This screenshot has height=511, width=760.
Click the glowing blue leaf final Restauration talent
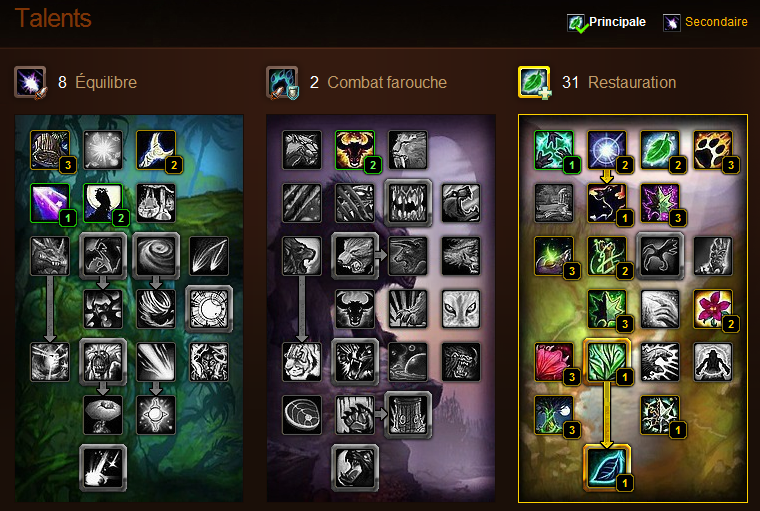coord(607,467)
